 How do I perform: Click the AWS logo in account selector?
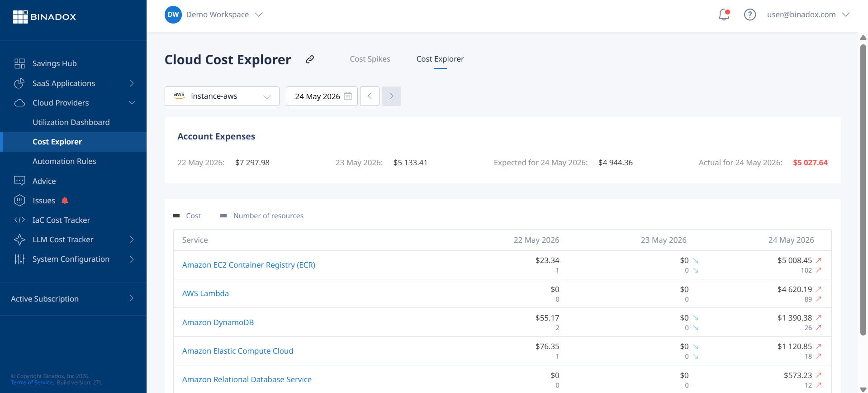(179, 96)
